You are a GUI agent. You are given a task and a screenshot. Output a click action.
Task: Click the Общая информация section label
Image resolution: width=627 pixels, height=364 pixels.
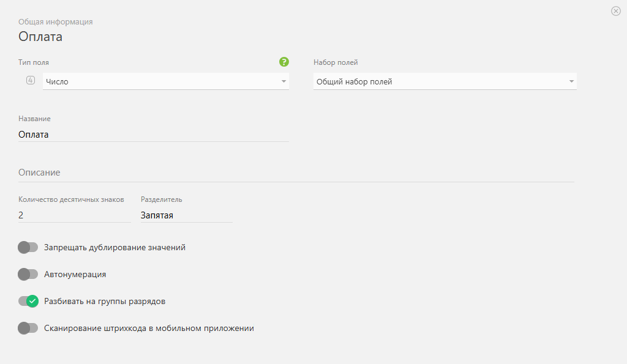pos(56,22)
